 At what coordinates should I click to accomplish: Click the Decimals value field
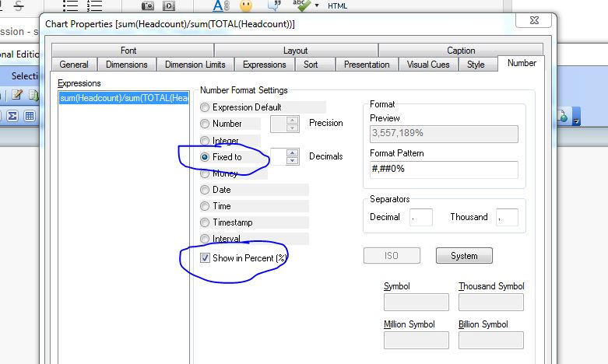279,157
